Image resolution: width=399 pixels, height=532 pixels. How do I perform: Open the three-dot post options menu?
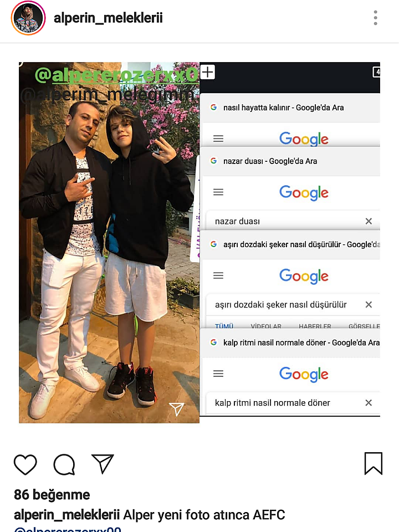375,18
